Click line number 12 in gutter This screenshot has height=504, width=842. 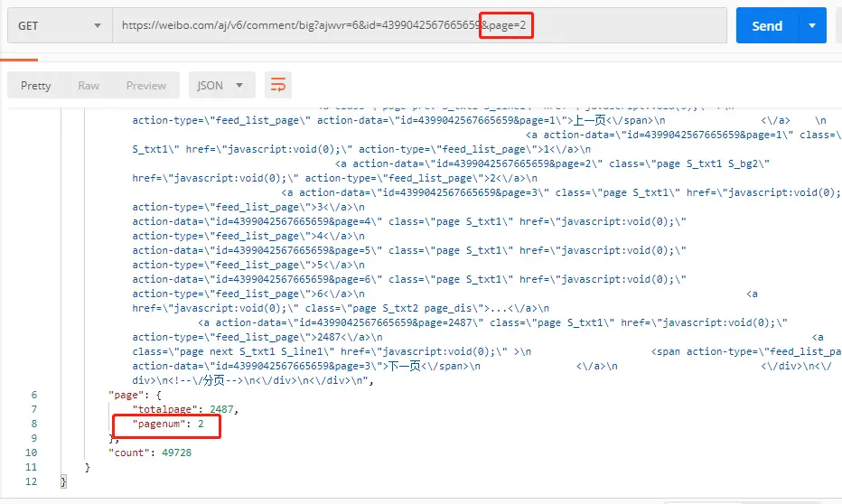click(x=31, y=481)
